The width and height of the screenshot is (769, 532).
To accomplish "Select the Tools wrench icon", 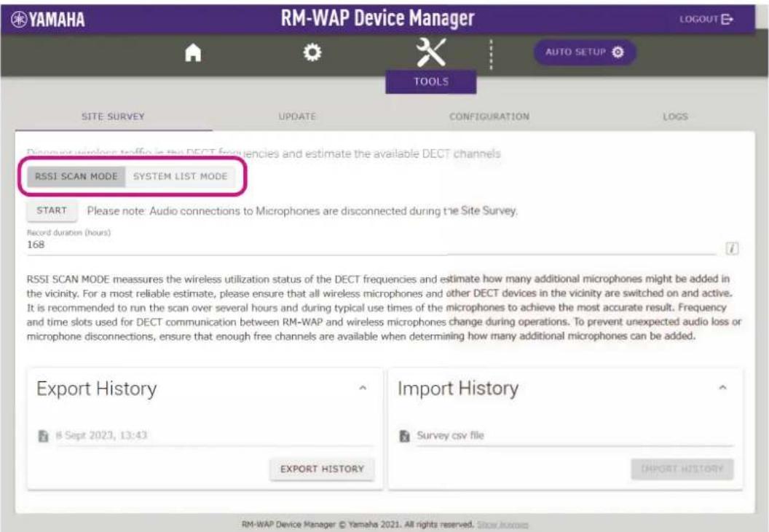I will (x=430, y=52).
